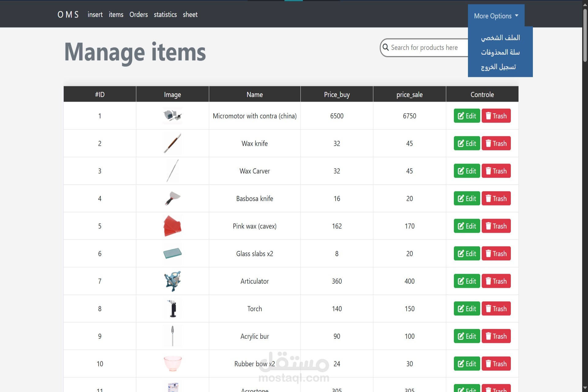Viewport: 588px width, 392px height.
Task: Open the Basbosa knife product image
Action: 172,198
